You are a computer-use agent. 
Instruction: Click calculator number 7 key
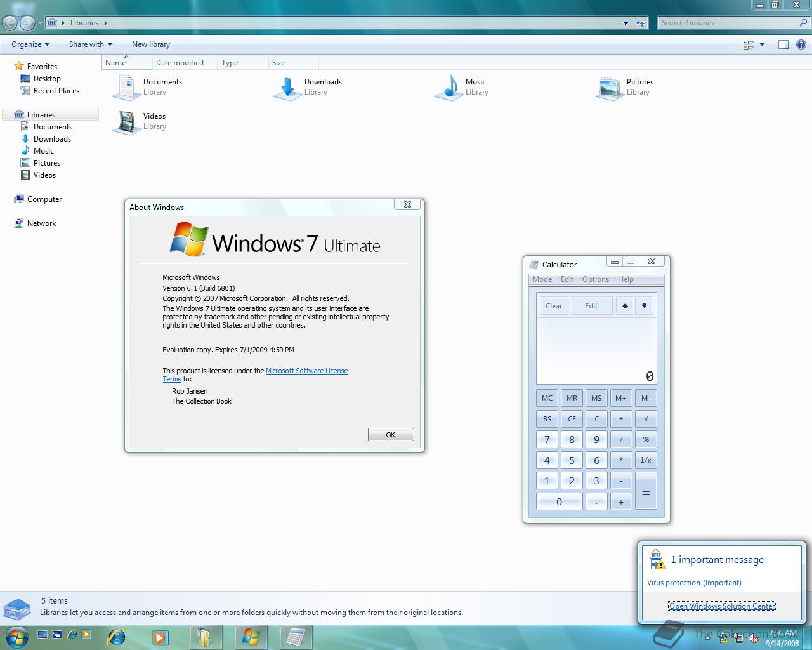point(547,439)
